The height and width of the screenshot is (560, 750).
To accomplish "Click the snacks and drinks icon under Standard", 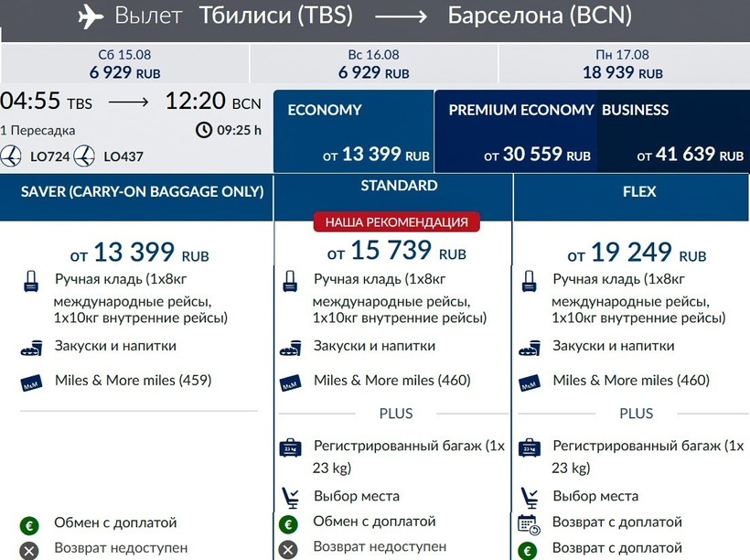I will click(290, 348).
